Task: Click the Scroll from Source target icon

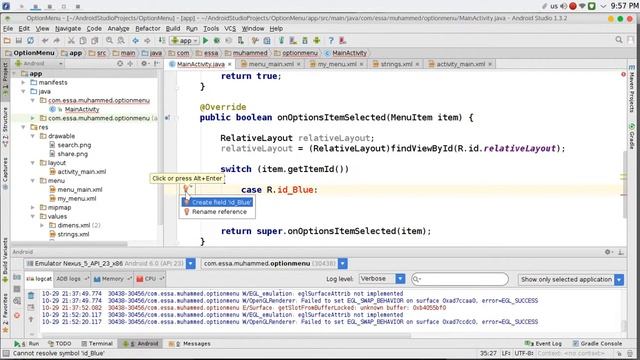Action: 120,64
